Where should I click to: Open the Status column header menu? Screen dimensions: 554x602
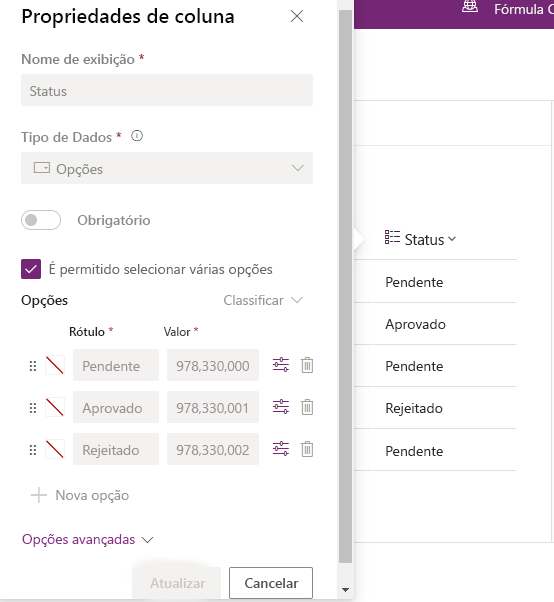421,239
